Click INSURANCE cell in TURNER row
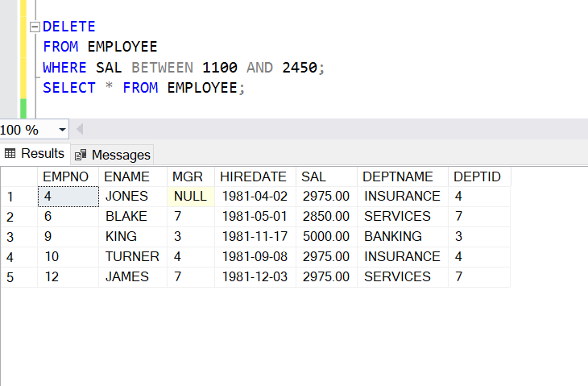 pyautogui.click(x=403, y=257)
